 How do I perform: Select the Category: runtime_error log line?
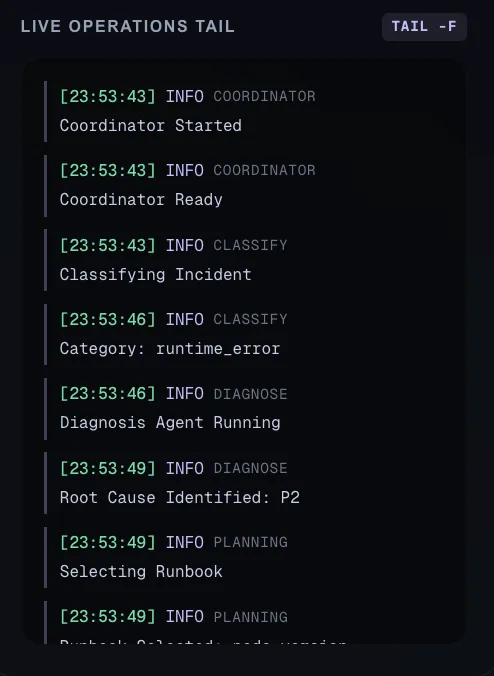(170, 348)
